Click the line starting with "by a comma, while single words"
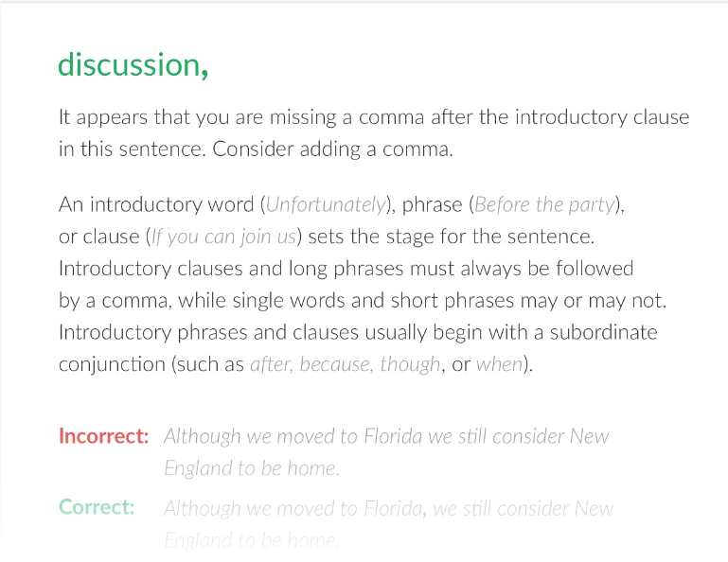The width and height of the screenshot is (728, 562). point(363,301)
